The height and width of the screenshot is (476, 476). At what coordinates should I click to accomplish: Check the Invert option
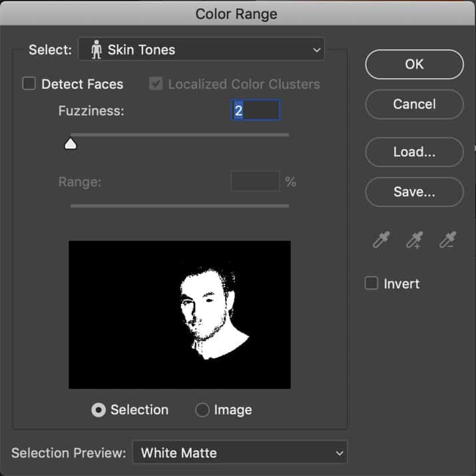point(371,283)
